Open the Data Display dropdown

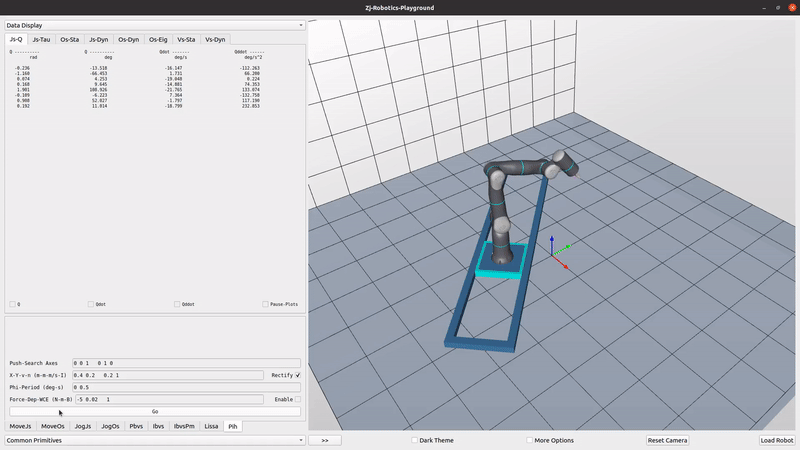pos(154,25)
